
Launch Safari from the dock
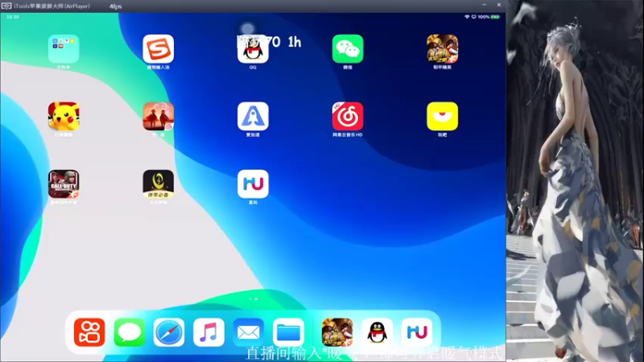[169, 332]
